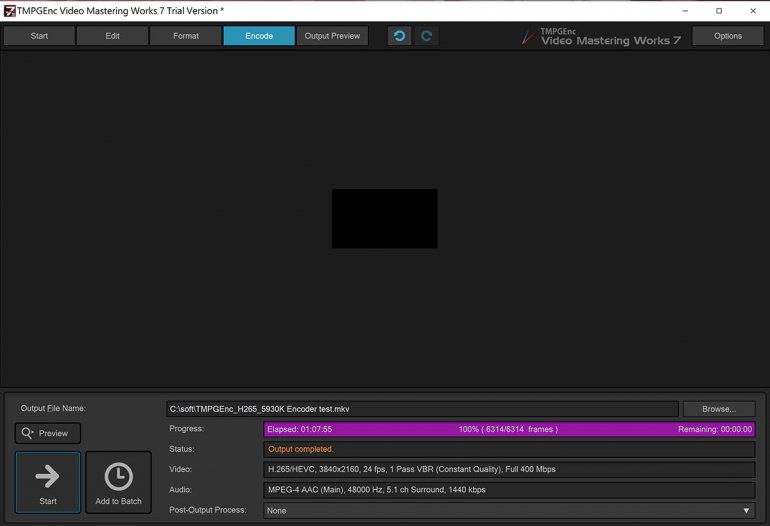The height and width of the screenshot is (526, 770).
Task: Click the magnifier Preview button
Action: (x=48, y=433)
